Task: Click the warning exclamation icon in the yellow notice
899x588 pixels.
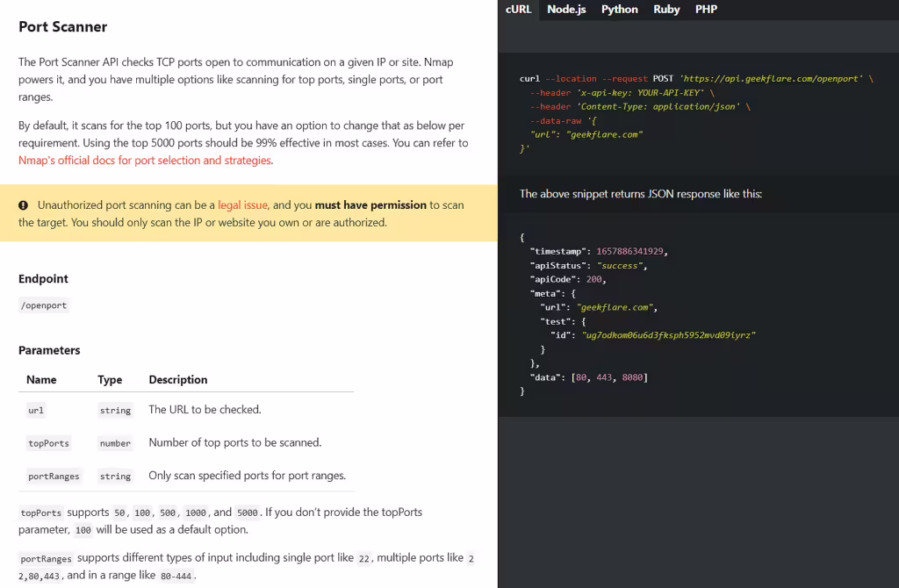Action: pos(23,205)
